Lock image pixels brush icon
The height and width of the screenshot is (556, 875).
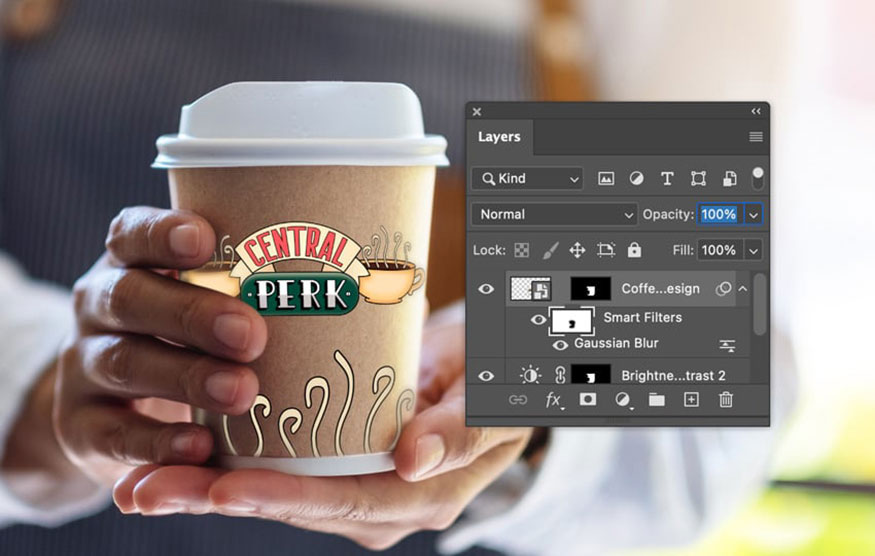coord(550,250)
